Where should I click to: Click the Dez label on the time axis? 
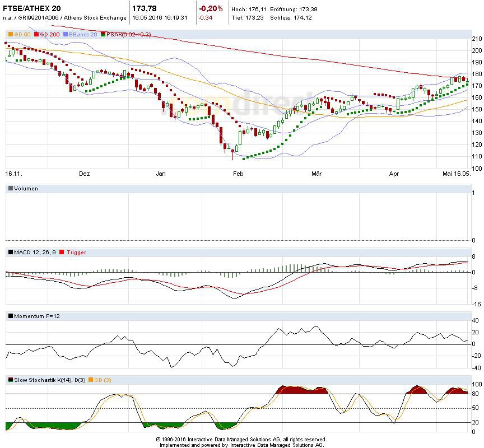point(84,174)
